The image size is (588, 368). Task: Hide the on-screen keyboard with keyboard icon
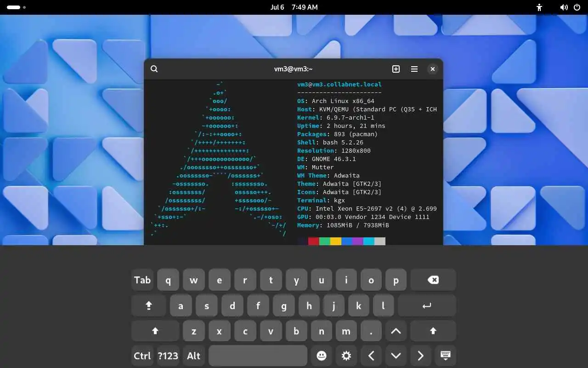click(445, 356)
